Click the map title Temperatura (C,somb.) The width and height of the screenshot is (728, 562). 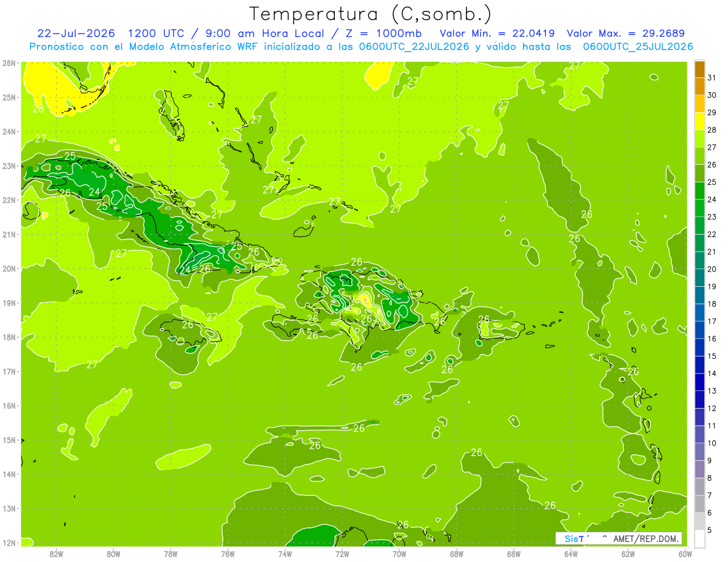(x=369, y=14)
